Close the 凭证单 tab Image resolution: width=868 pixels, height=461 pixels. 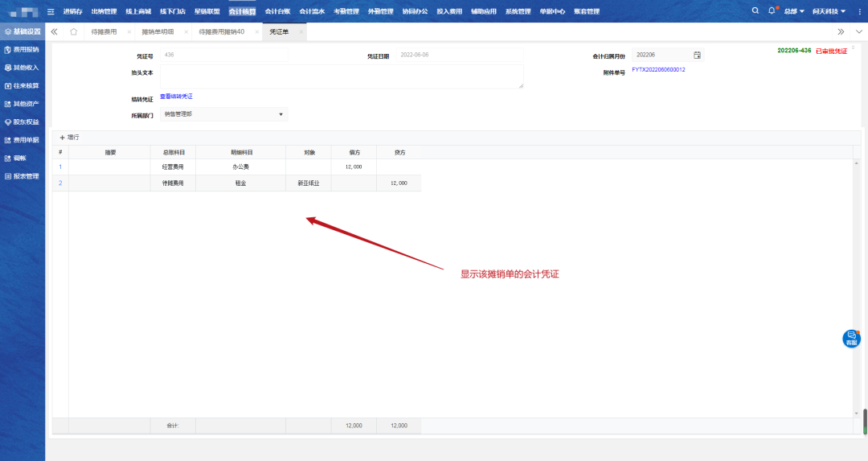[301, 31]
